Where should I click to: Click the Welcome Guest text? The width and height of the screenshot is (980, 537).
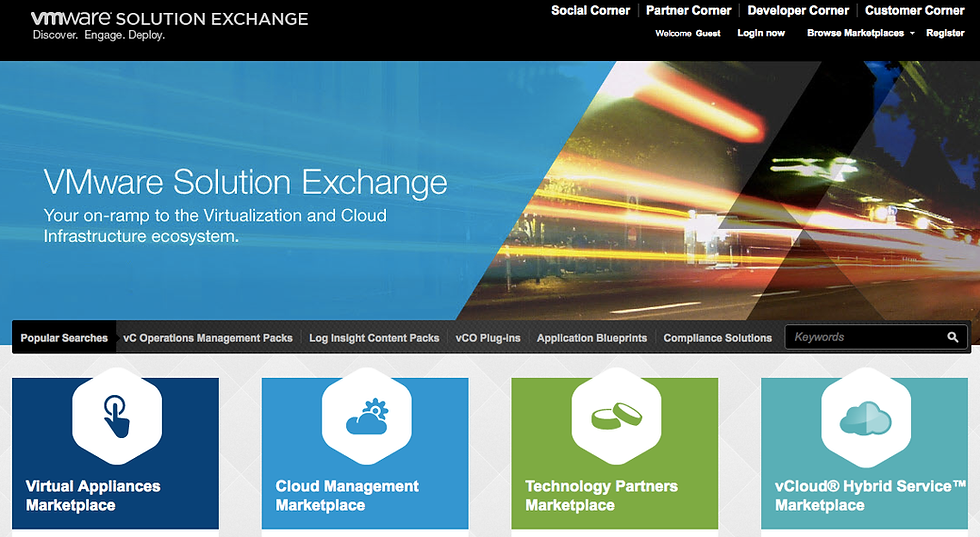[688, 33]
